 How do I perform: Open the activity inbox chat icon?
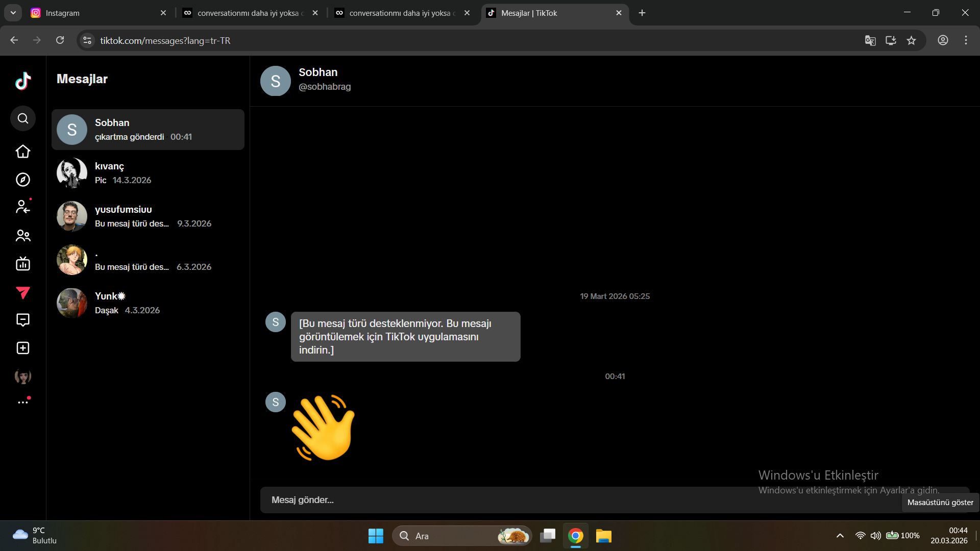(23, 320)
